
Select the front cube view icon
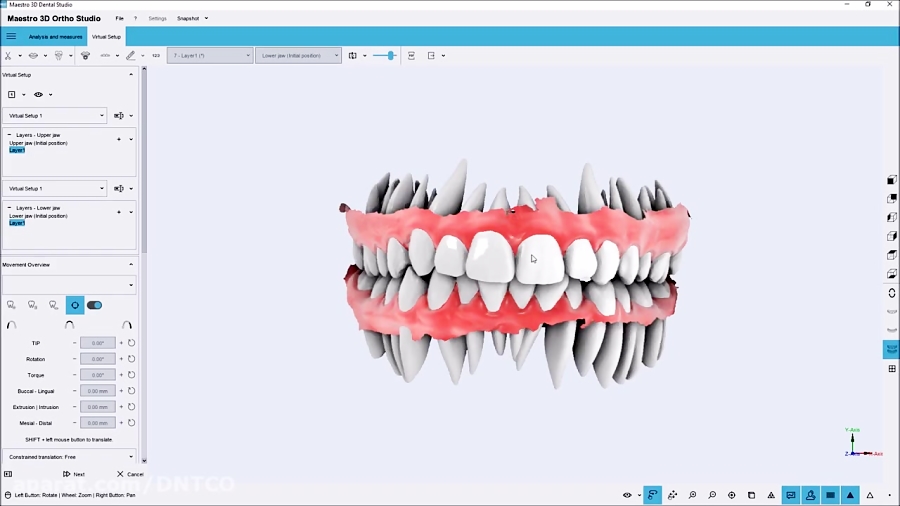(892, 180)
